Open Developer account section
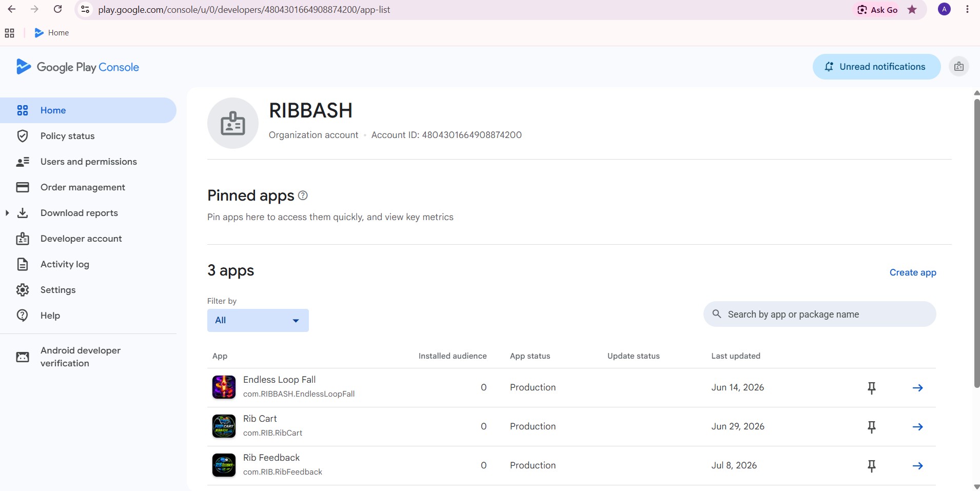This screenshot has height=491, width=980. point(88,239)
